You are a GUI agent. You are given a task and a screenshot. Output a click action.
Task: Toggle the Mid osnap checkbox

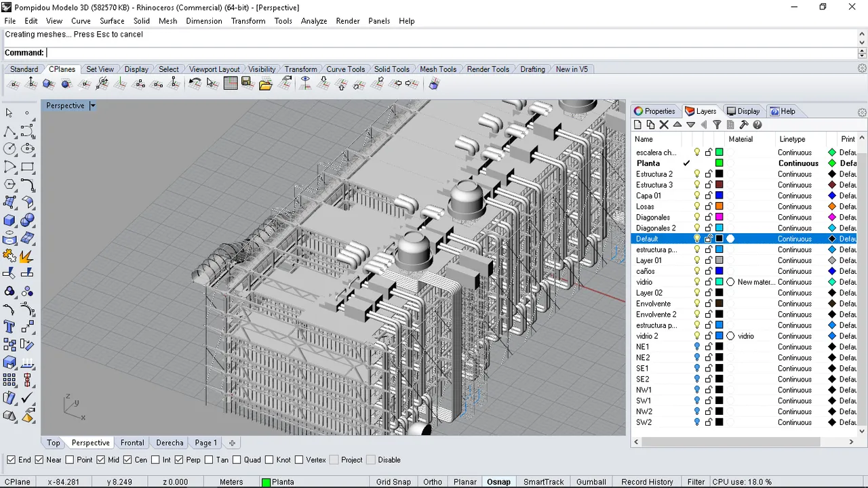(100, 460)
